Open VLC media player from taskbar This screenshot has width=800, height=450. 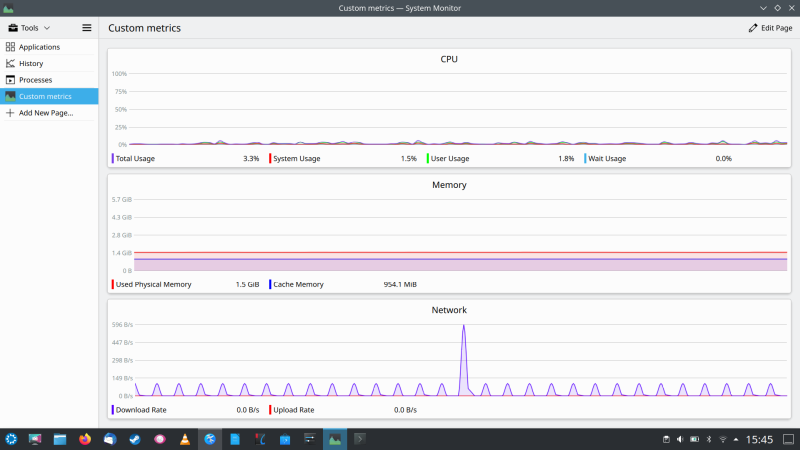coord(185,439)
